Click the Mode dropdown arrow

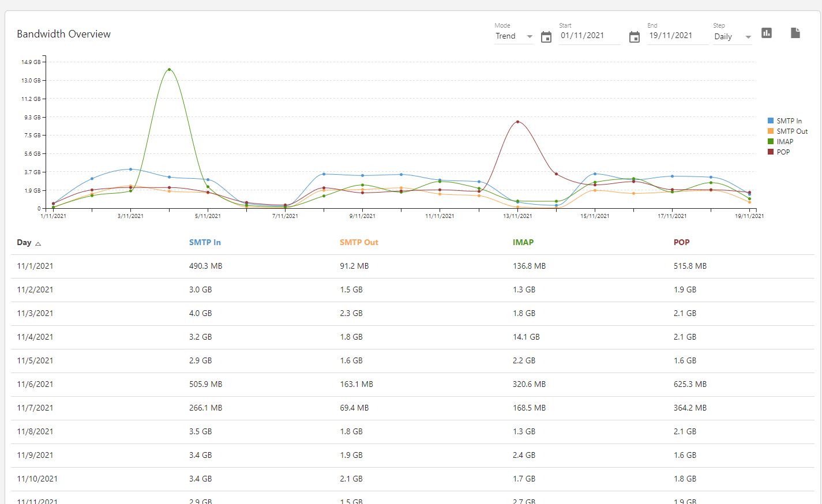[x=530, y=37]
